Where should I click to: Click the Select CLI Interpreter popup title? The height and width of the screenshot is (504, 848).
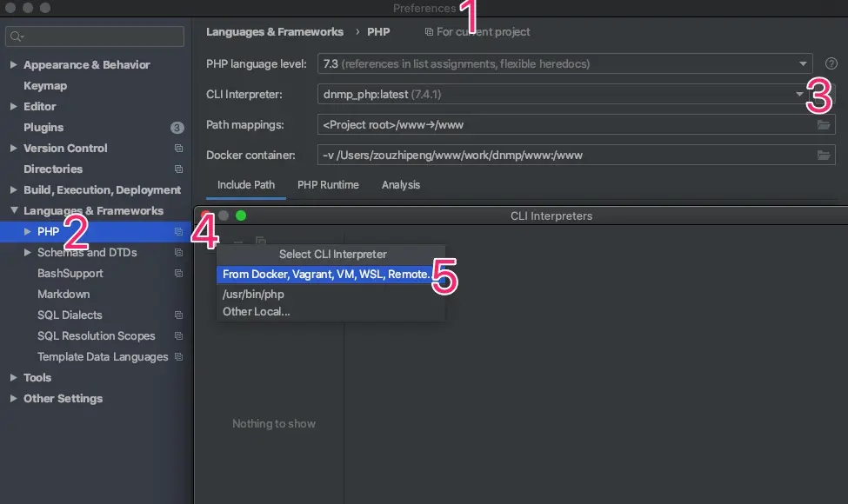coord(332,255)
